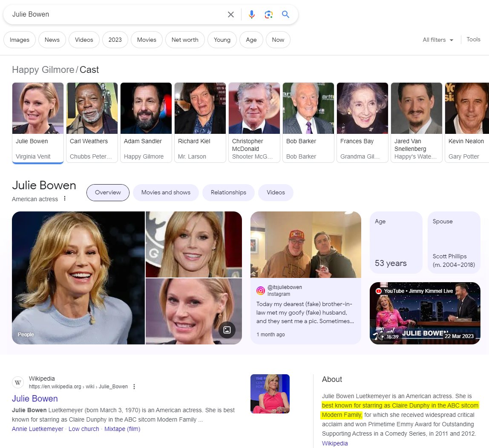
Task: Click the image gallery icon on the photos
Action: (227, 330)
